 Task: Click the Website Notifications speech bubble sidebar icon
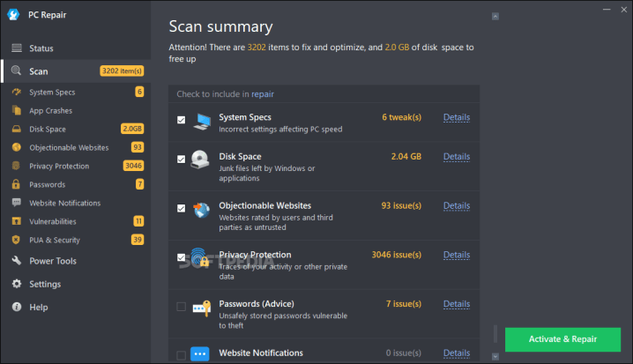pos(16,203)
